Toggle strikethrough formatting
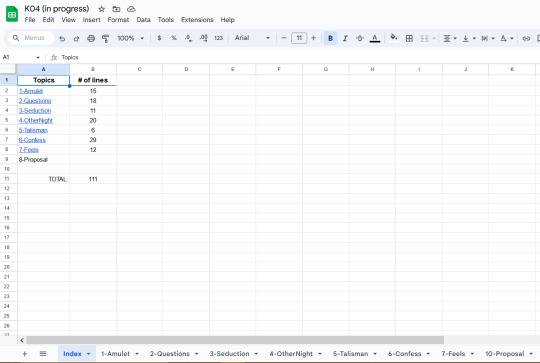Screen dimensions: 540x363 [x=360, y=38]
